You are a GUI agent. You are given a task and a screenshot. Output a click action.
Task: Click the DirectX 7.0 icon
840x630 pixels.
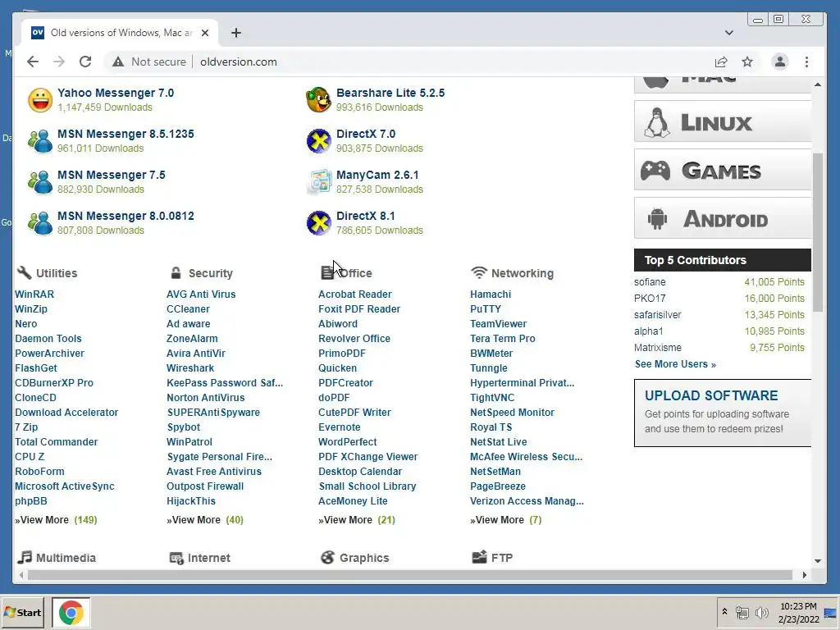click(x=319, y=141)
